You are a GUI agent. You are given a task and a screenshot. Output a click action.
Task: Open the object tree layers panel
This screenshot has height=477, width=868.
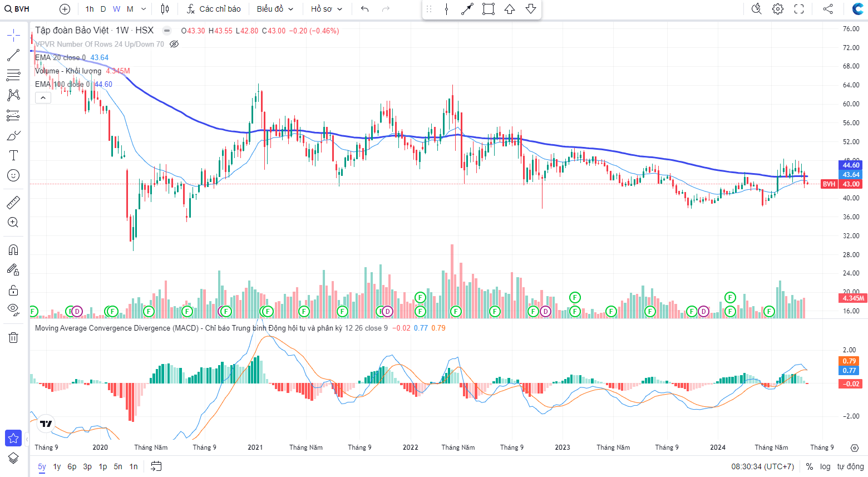[x=13, y=458]
